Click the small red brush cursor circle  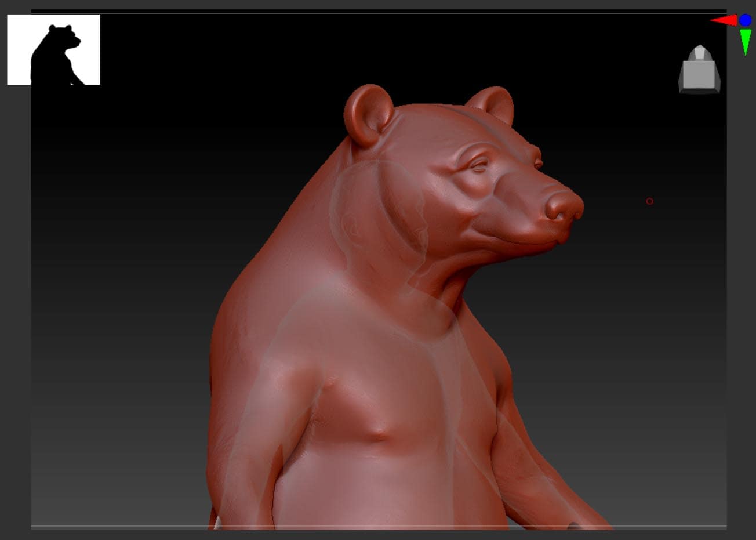point(649,201)
